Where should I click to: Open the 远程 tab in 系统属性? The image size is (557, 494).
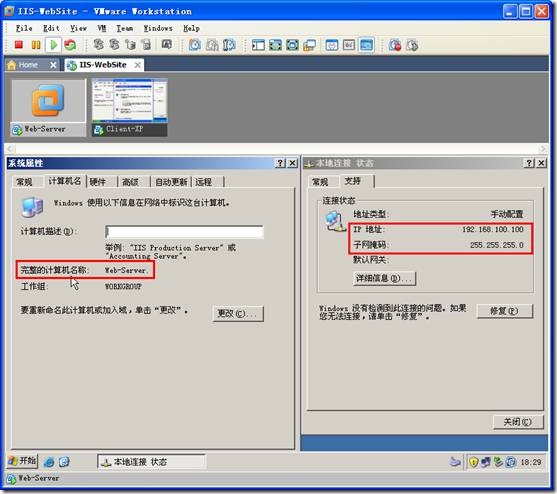pos(204,182)
